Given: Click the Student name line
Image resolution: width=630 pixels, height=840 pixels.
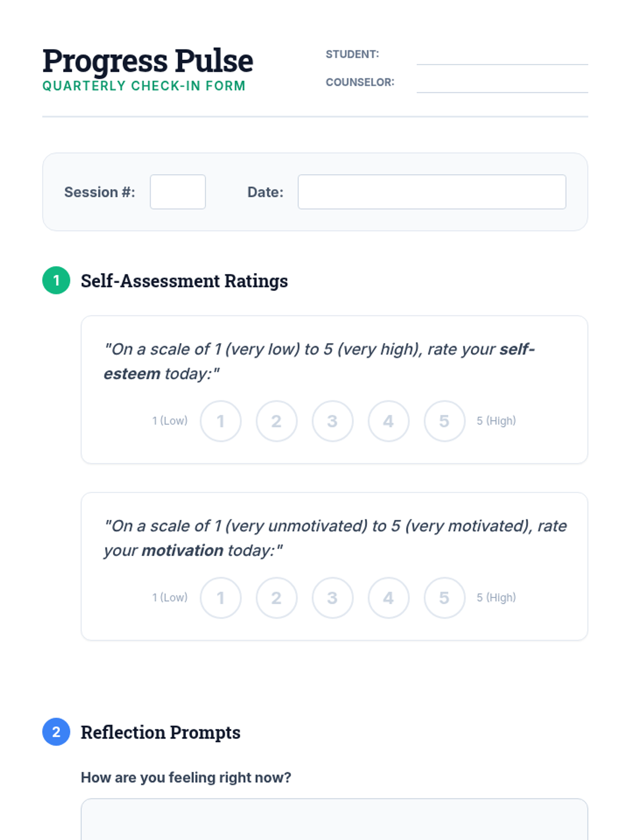Looking at the screenshot, I should [502, 57].
